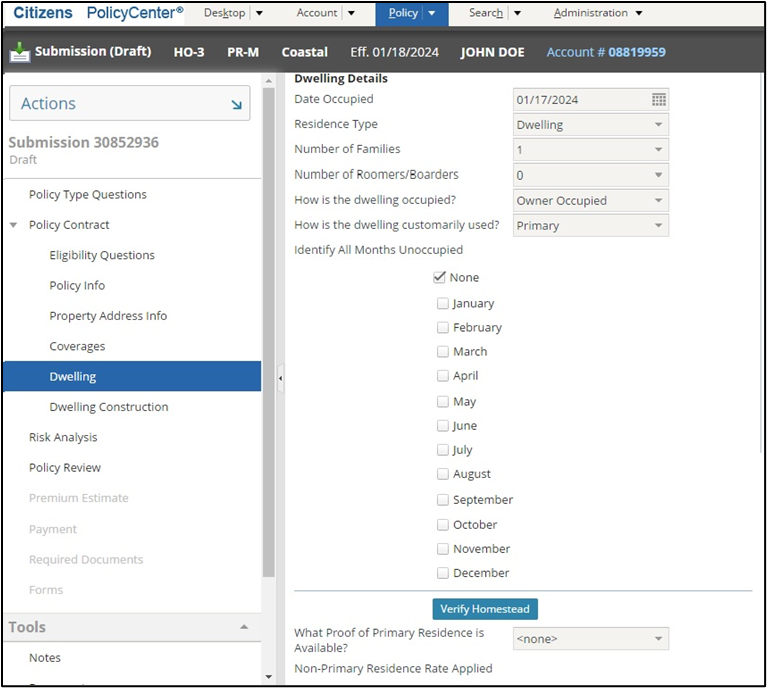Tick the December unoccupied checkbox
This screenshot has width=767, height=688.
click(443, 573)
